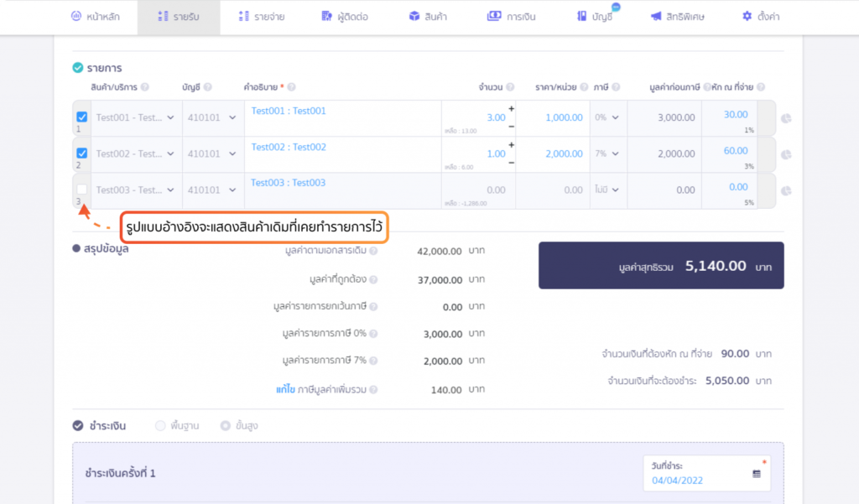Expand the Test001 product dropdown

[x=136, y=117]
